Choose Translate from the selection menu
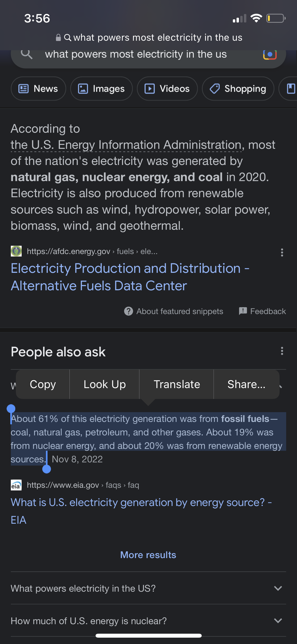Image resolution: width=297 pixels, height=644 pixels. pyautogui.click(x=177, y=384)
